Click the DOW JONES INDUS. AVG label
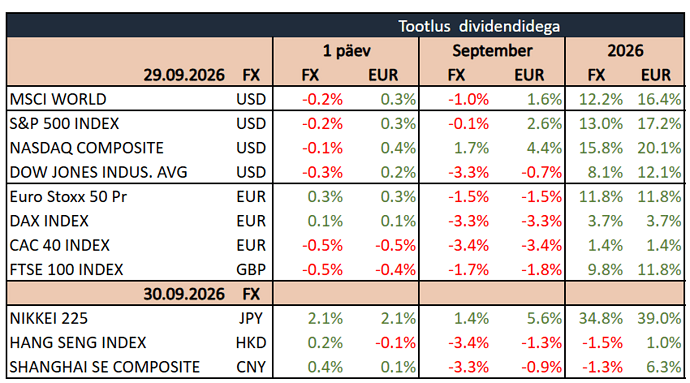Image resolution: width=690 pixels, height=383 pixels. pos(99,172)
